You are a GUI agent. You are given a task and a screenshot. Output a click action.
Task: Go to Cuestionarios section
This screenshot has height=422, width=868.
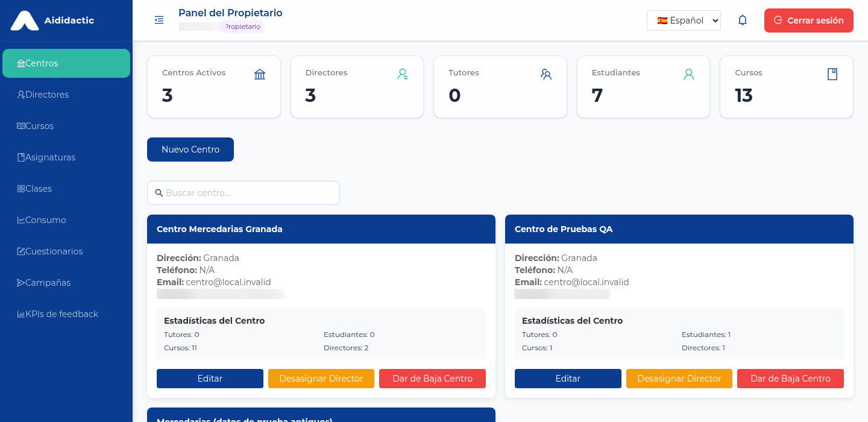click(66, 251)
